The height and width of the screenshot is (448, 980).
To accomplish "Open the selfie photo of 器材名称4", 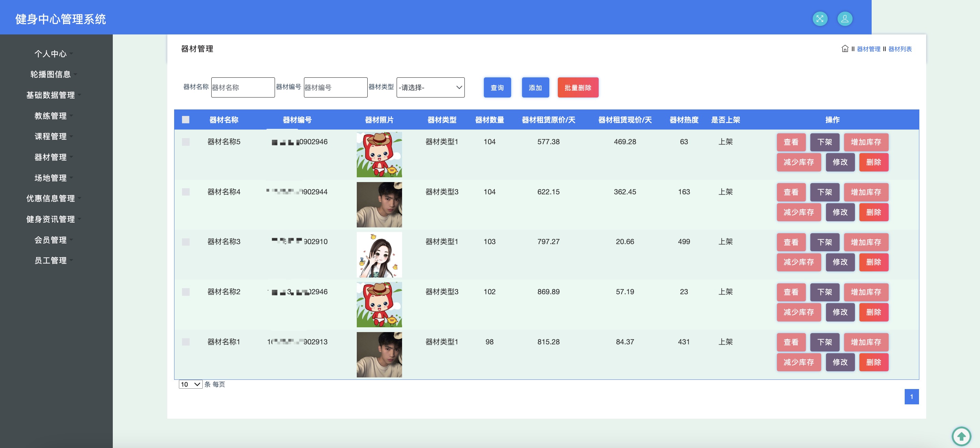I will pyautogui.click(x=379, y=205).
